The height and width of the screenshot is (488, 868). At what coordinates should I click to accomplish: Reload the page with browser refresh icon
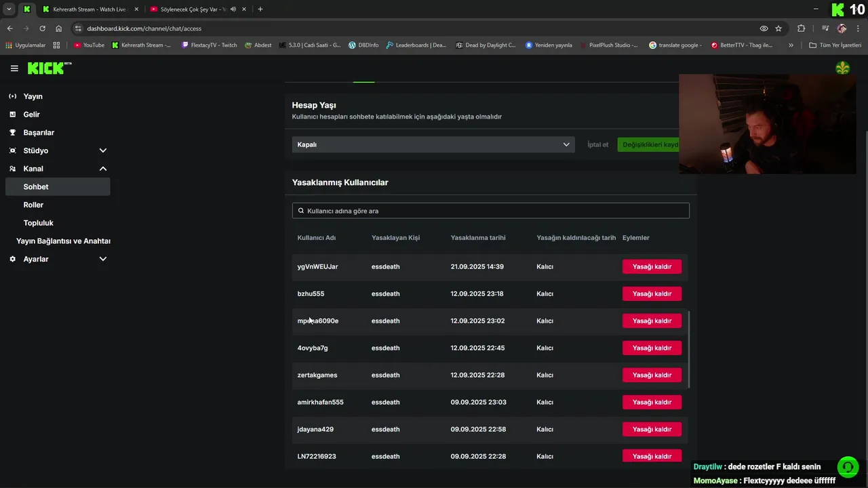point(43,28)
